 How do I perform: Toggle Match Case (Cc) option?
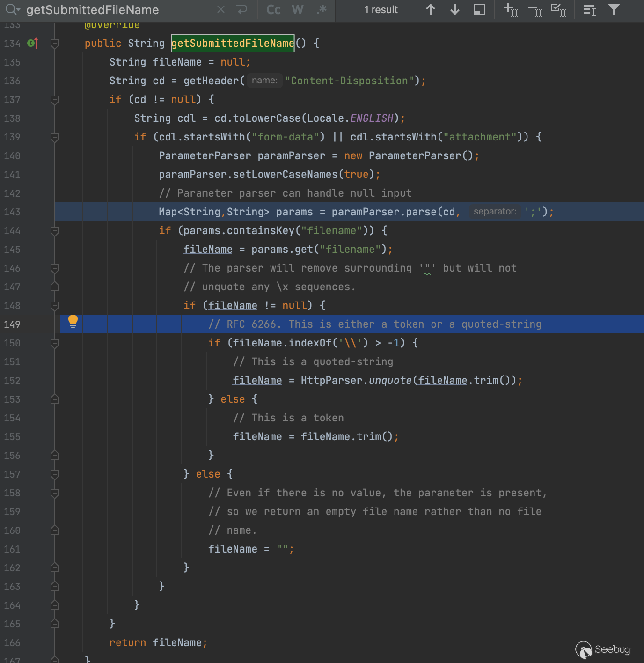[273, 10]
